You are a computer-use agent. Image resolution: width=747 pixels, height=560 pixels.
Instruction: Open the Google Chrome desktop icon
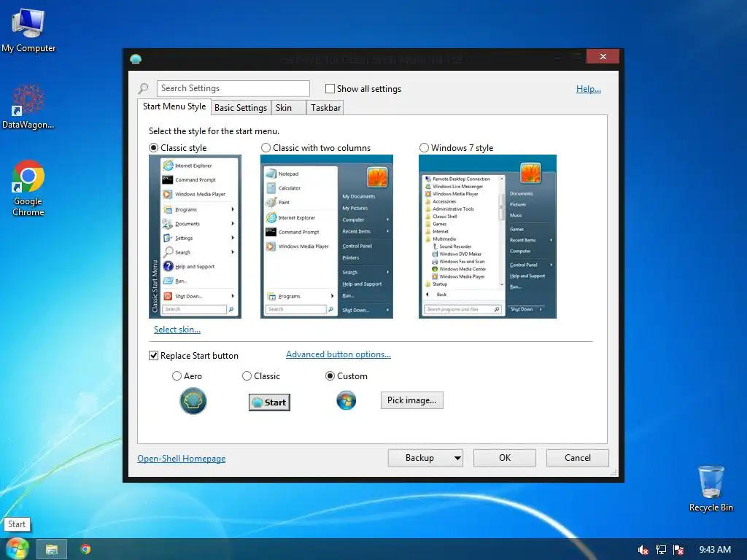pos(28,188)
